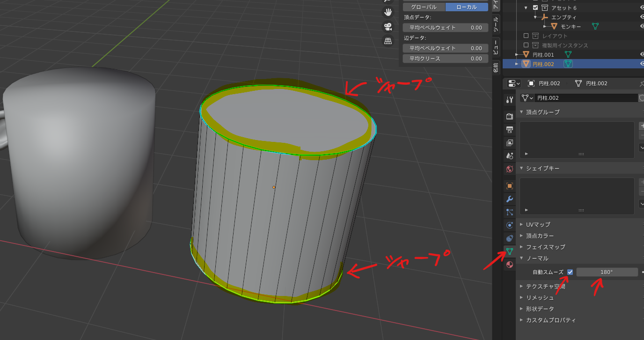Select the hand pan view icon
The height and width of the screenshot is (340, 644).
coord(388,12)
